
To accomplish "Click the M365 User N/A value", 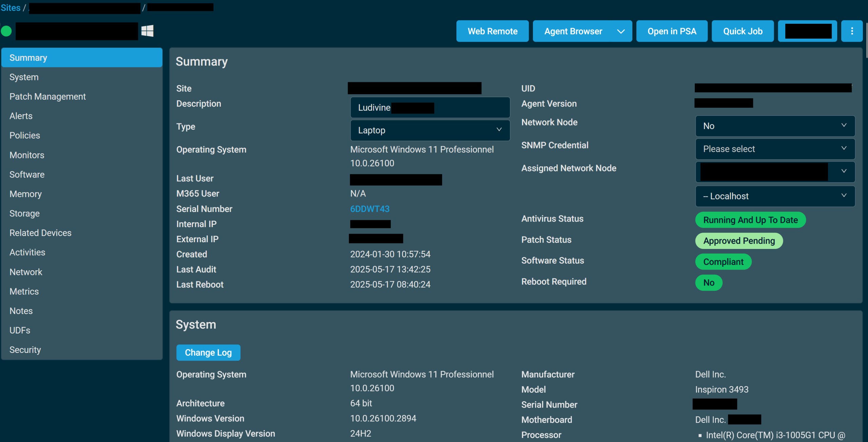I will point(358,194).
